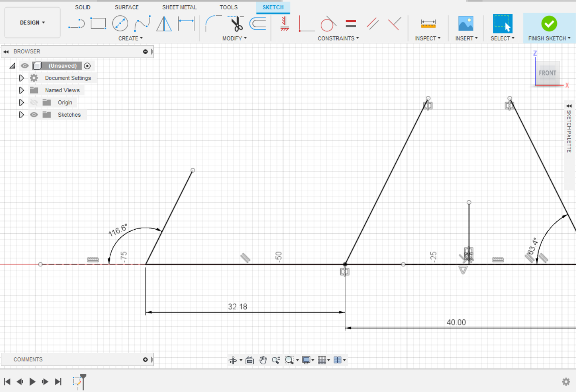Toggle visibility of the Unsaved document
This screenshot has width=576, height=392.
[25, 66]
